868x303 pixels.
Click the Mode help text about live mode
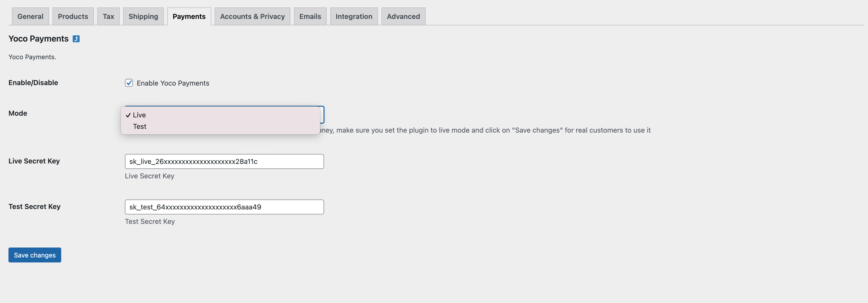pyautogui.click(x=485, y=130)
